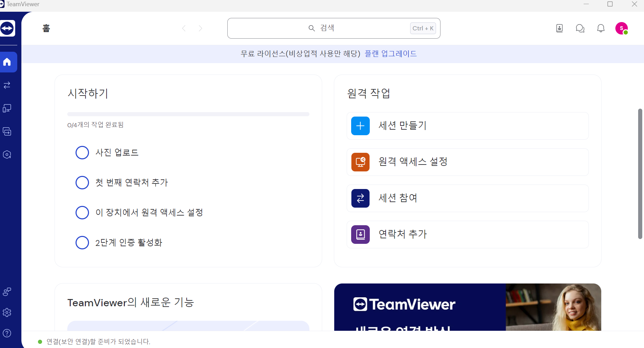
Task: Open the devices icon in the left sidebar
Action: pyautogui.click(x=7, y=108)
